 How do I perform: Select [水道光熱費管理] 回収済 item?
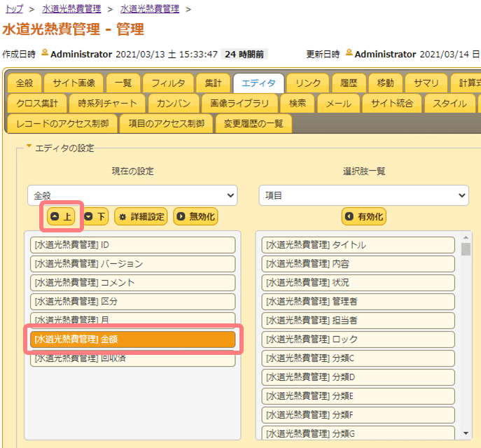132,360
